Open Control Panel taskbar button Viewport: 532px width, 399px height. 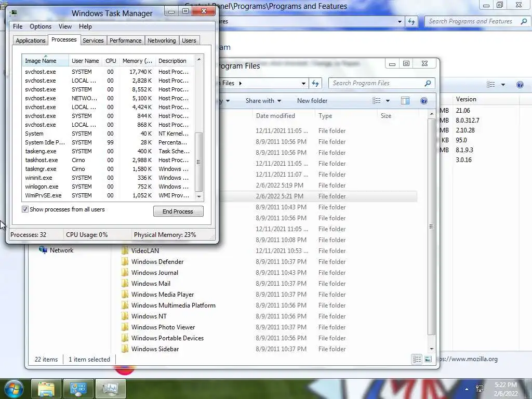click(78, 389)
